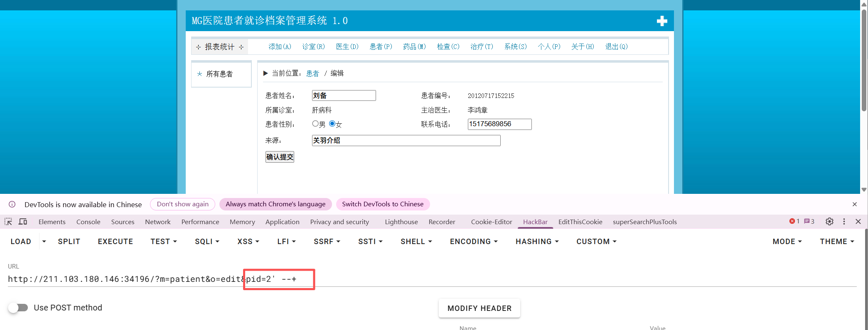Image resolution: width=868 pixels, height=330 pixels.
Task: Click the issues count flag icon
Action: (809, 222)
